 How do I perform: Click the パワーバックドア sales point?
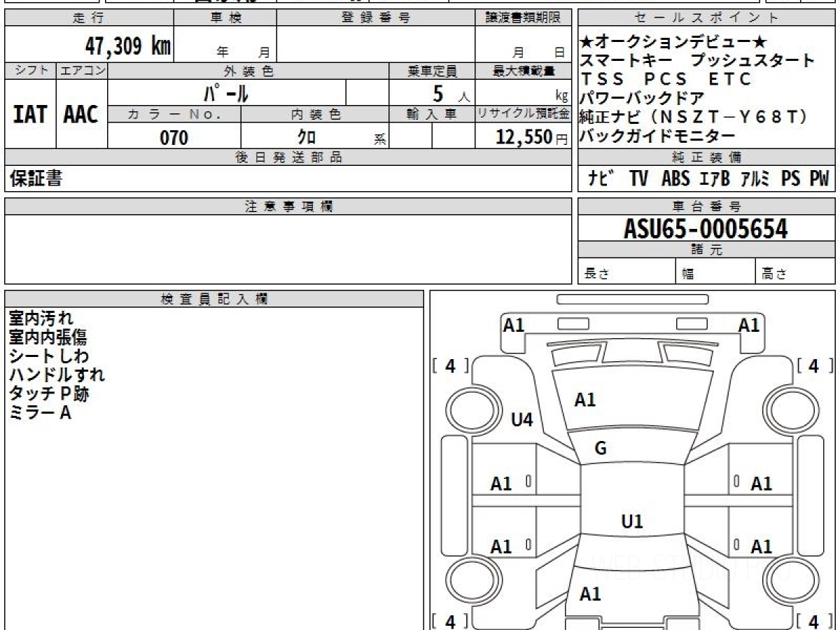(x=642, y=98)
